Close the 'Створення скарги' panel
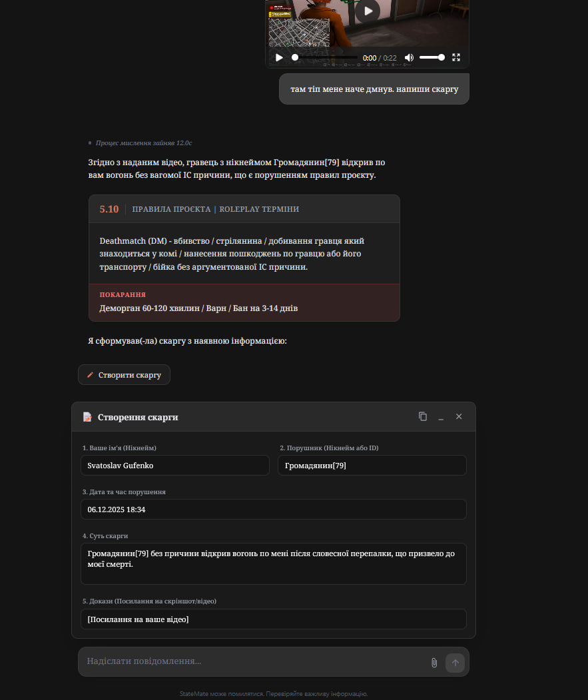Image resolution: width=588 pixels, height=700 pixels. 459,416
